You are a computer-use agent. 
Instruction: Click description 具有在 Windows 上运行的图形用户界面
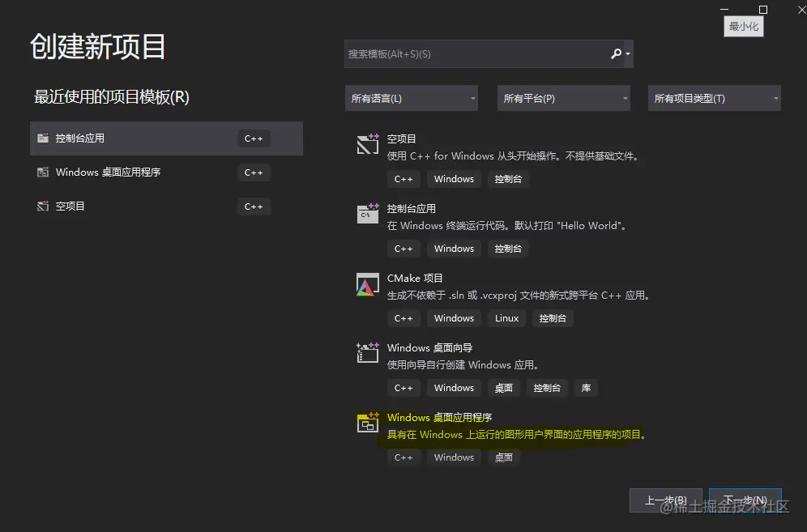516,435
